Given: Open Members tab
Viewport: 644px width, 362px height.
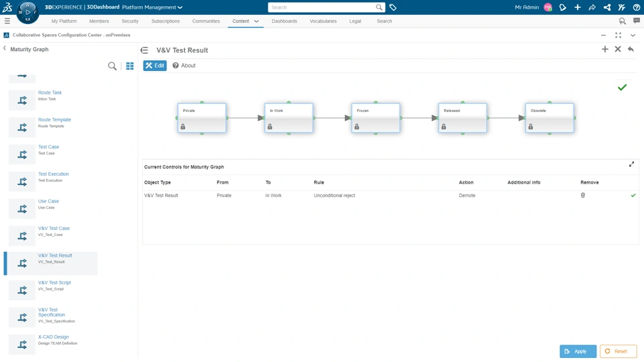Looking at the screenshot, I should pos(99,21).
